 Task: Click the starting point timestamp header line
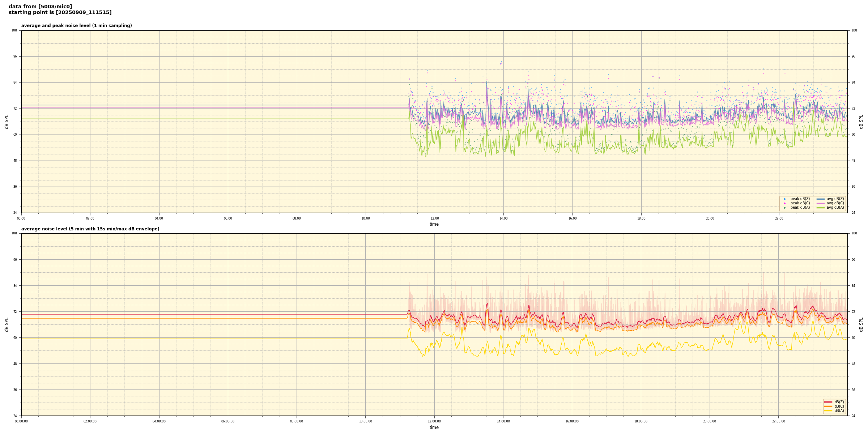pyautogui.click(x=60, y=13)
